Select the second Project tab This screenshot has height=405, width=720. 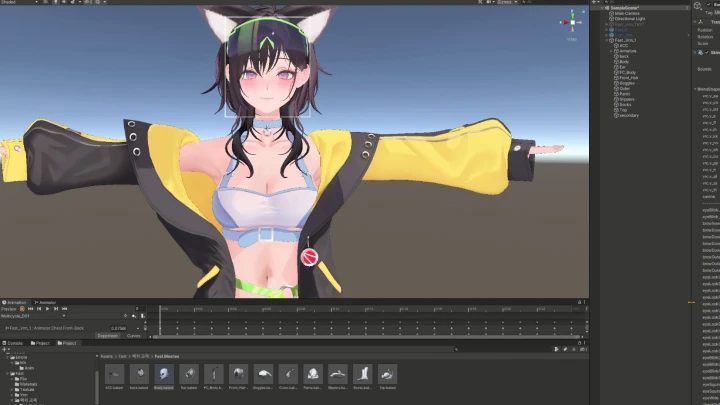tap(67, 343)
